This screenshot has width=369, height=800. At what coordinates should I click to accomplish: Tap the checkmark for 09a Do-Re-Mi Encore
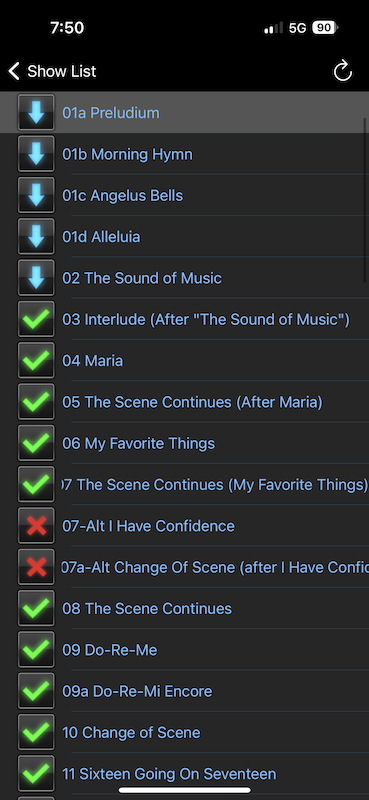[x=36, y=691]
